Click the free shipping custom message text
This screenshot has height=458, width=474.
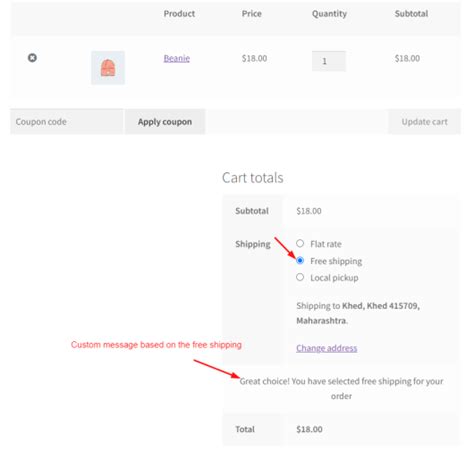click(341, 388)
